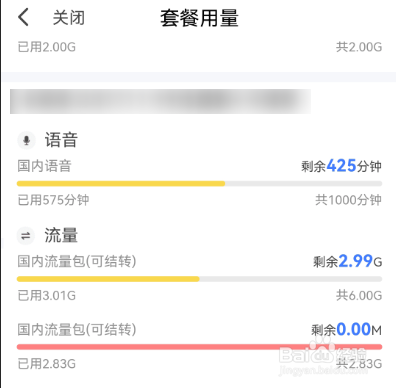Tap the remaining 425 minutes value
The height and width of the screenshot is (388, 396).
[341, 166]
